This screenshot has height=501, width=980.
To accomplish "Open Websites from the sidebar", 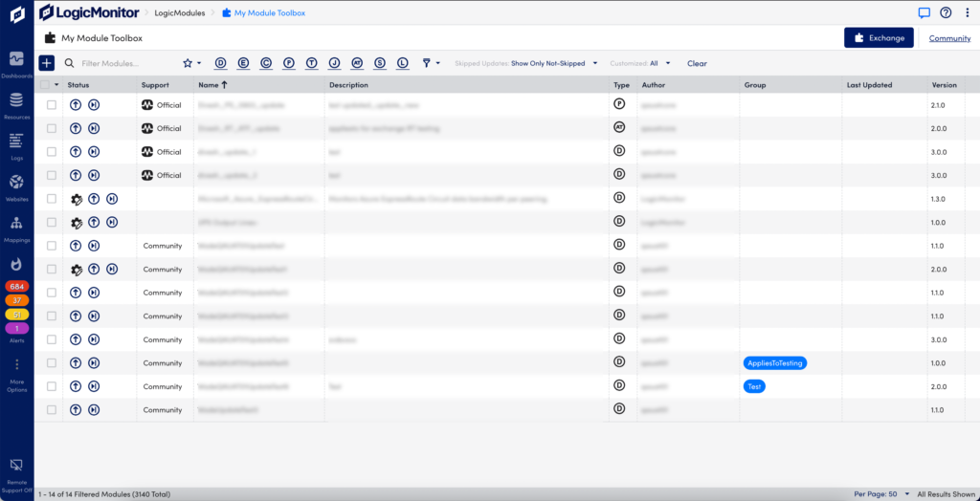I will pos(17,187).
